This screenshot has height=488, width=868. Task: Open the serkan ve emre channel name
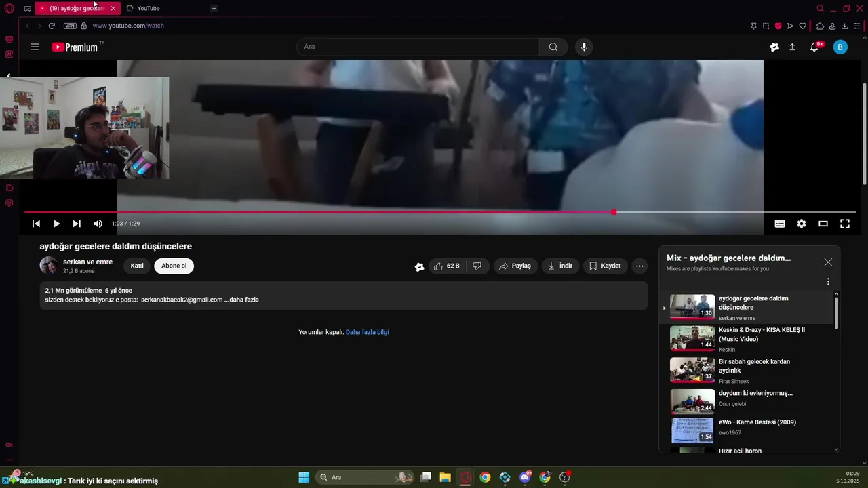[x=87, y=262]
